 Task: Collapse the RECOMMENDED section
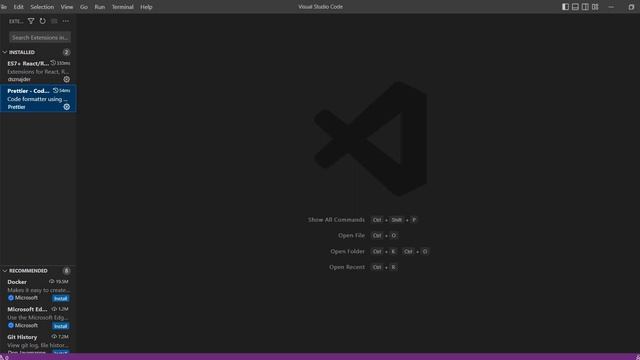click(5, 271)
